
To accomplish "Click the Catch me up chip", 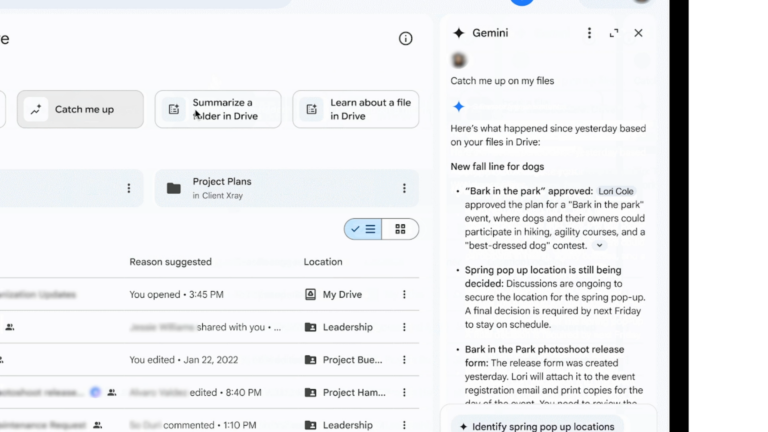I will 80,110.
